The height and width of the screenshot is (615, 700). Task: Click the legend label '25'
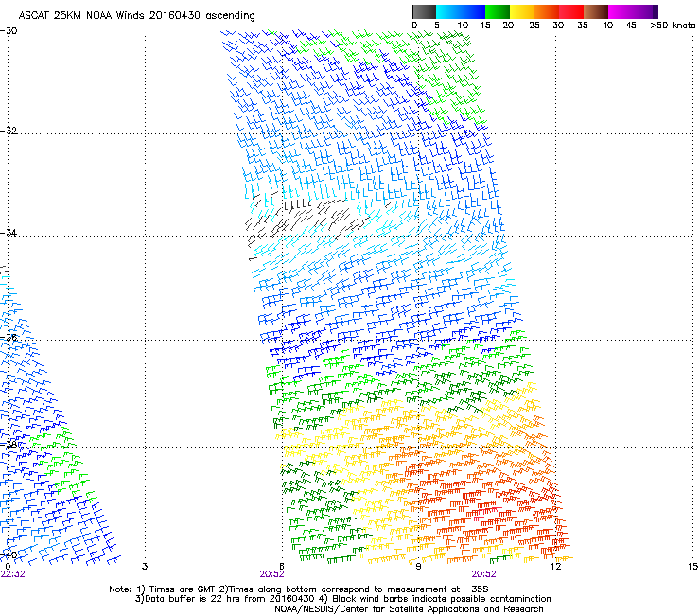click(534, 26)
